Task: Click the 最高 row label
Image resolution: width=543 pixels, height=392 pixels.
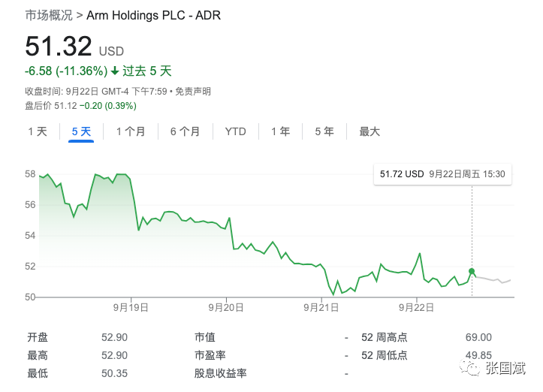Action: 38,355
